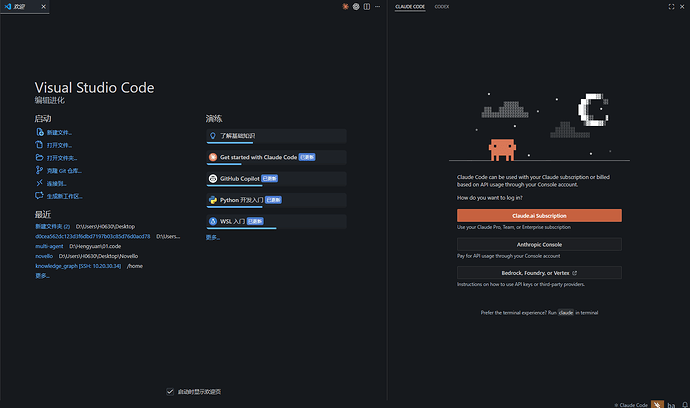
Task: Open the Python 开发入门 walkthrough
Action: pyautogui.click(x=276, y=200)
